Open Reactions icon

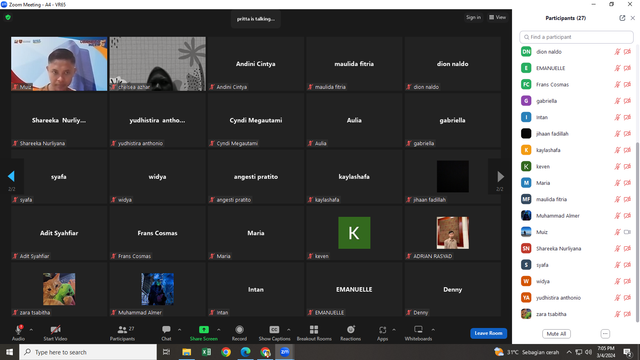pyautogui.click(x=351, y=329)
